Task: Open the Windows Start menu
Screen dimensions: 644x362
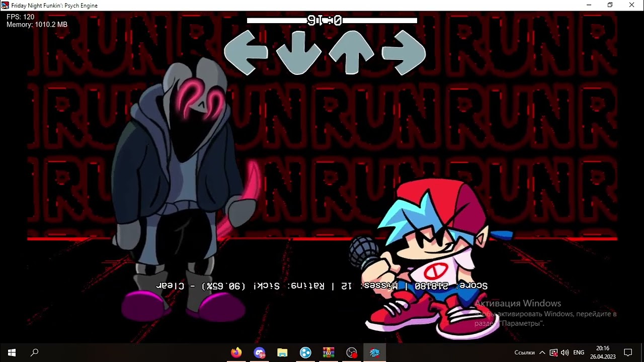Action: coord(12,352)
